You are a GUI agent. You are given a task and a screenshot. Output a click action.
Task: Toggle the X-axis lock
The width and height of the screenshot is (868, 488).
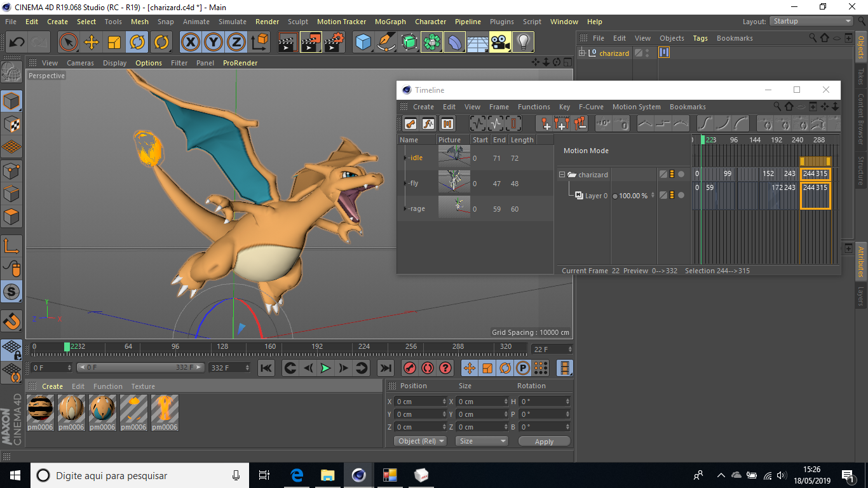190,43
